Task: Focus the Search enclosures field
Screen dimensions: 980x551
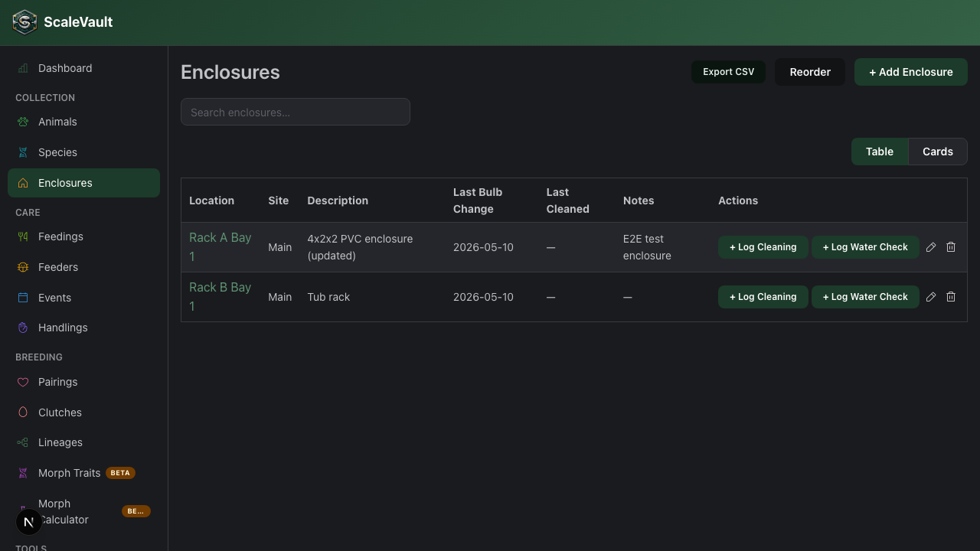Action: point(296,112)
